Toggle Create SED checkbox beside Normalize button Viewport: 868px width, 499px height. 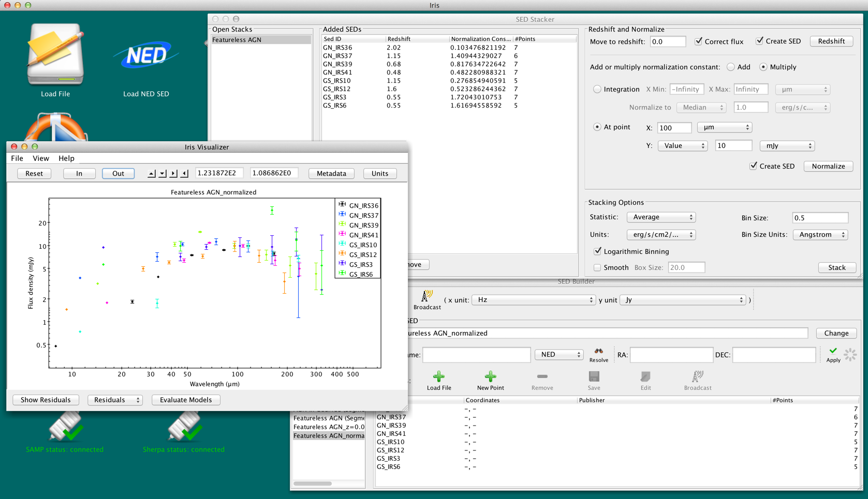pos(753,166)
